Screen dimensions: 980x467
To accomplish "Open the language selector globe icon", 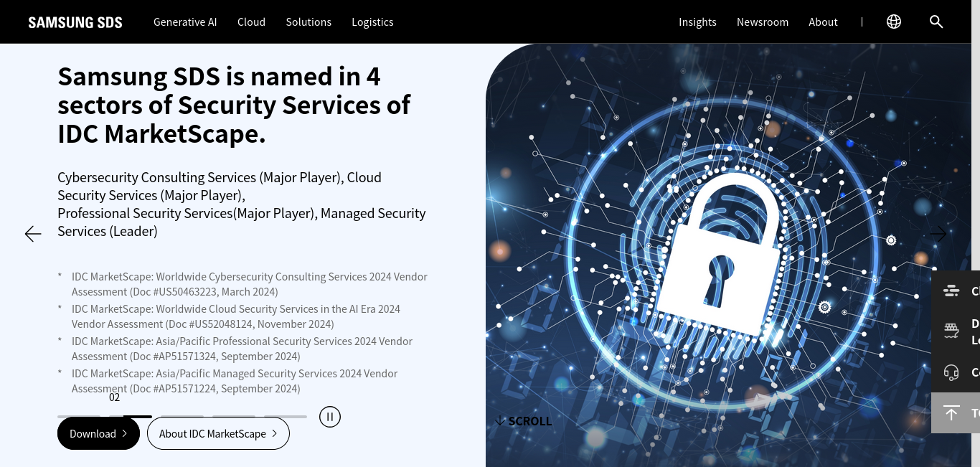I will point(894,22).
